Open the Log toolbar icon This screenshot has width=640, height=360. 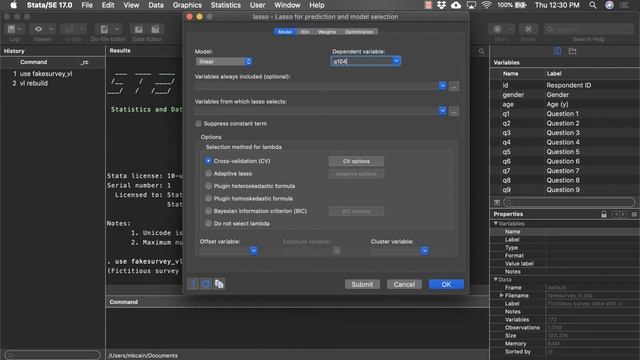click(14, 29)
